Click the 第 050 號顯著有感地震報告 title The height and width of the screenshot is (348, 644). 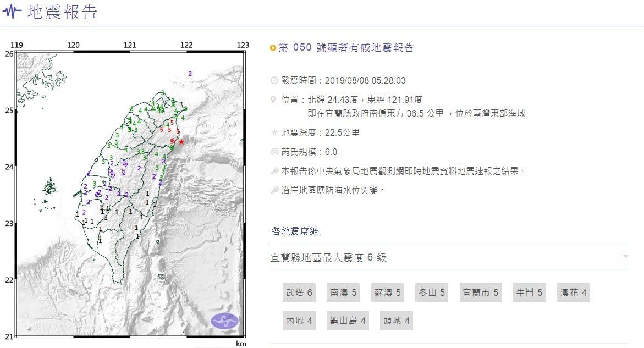(346, 48)
